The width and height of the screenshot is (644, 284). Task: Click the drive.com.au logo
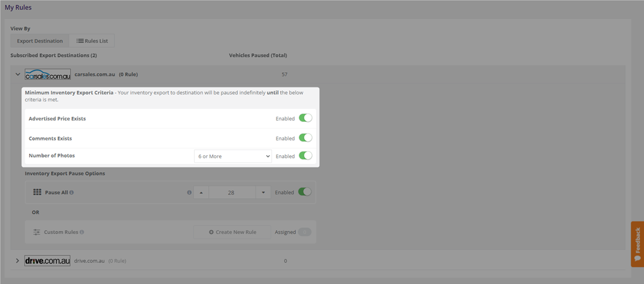tap(47, 261)
